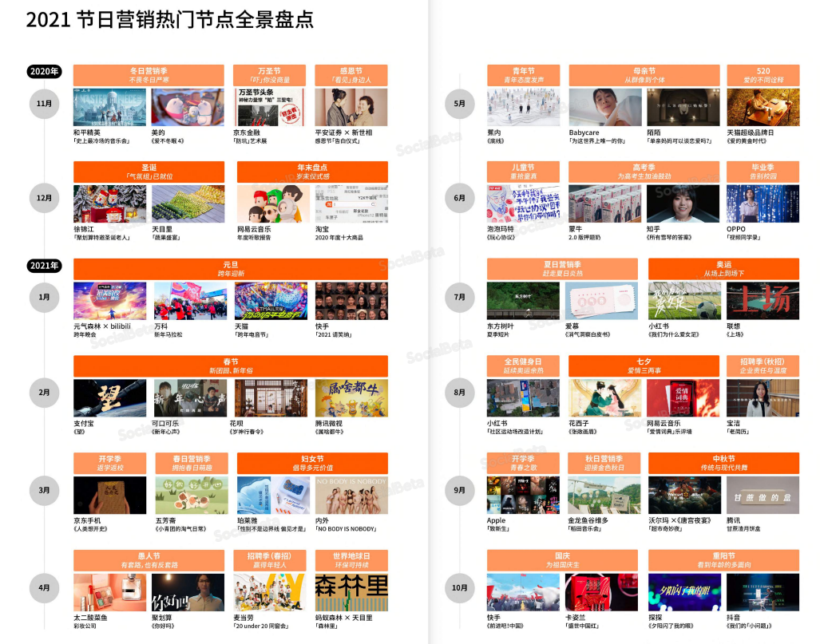Click the 妇女节 header banner
820x644 pixels.
(x=312, y=463)
